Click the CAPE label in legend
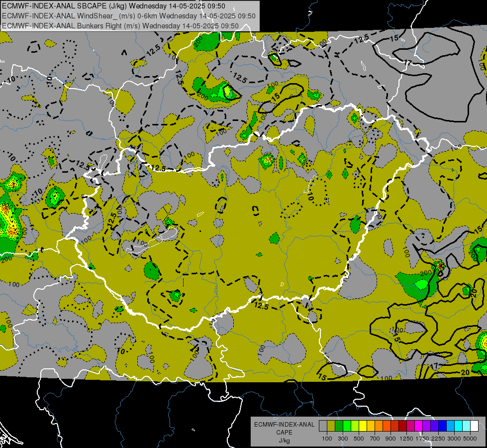 click(284, 433)
